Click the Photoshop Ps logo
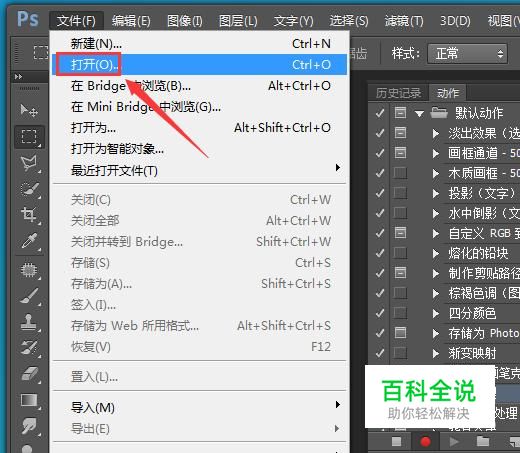This screenshot has width=520, height=453. pos(28,19)
